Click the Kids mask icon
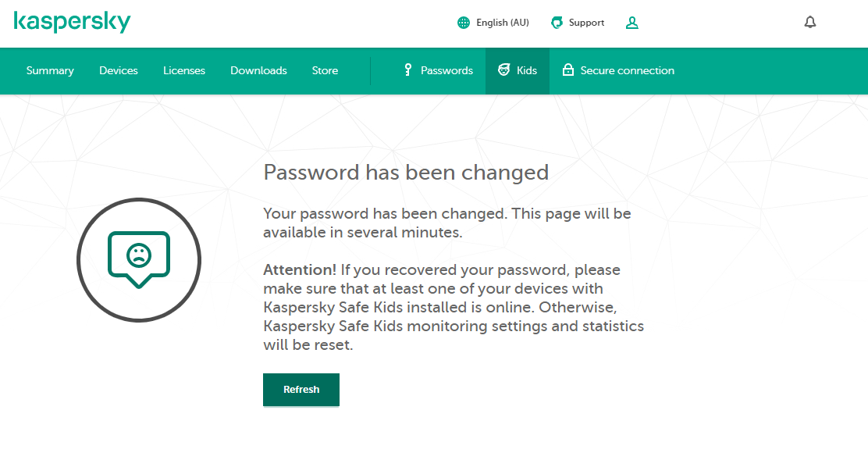The width and height of the screenshot is (868, 453). (504, 70)
